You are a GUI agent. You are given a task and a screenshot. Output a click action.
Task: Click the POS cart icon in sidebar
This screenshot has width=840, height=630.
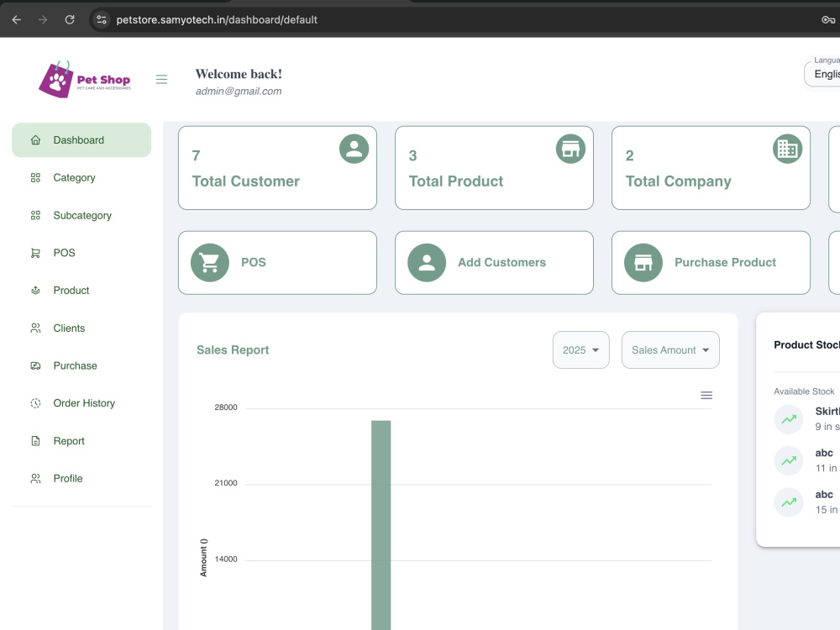[35, 253]
